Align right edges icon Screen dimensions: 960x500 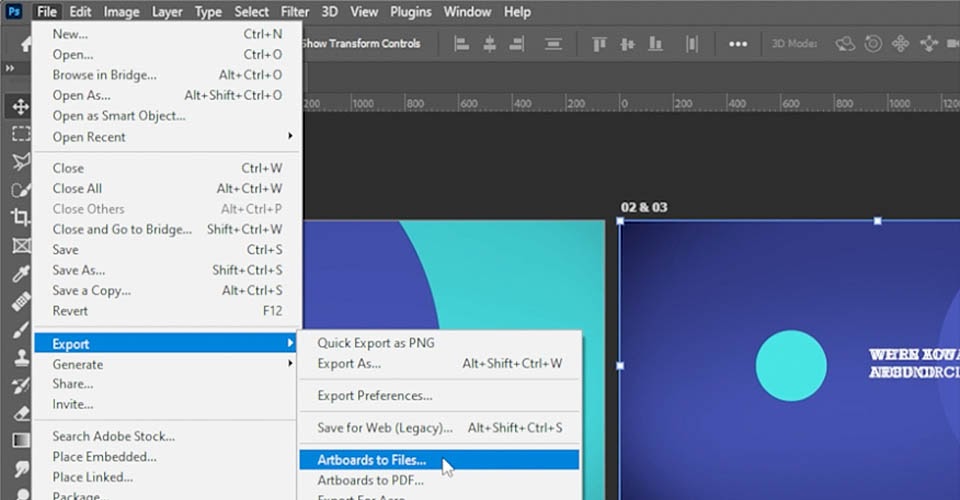tap(517, 43)
